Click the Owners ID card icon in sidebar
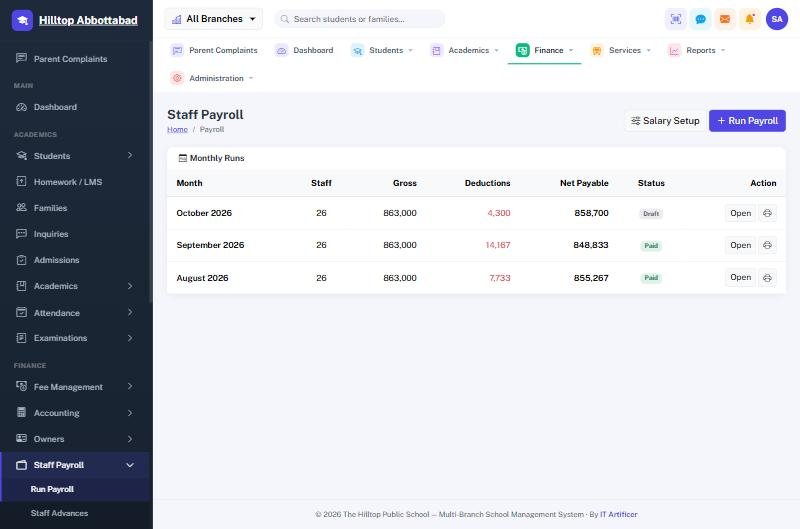This screenshot has height=529, width=800. click(21, 438)
